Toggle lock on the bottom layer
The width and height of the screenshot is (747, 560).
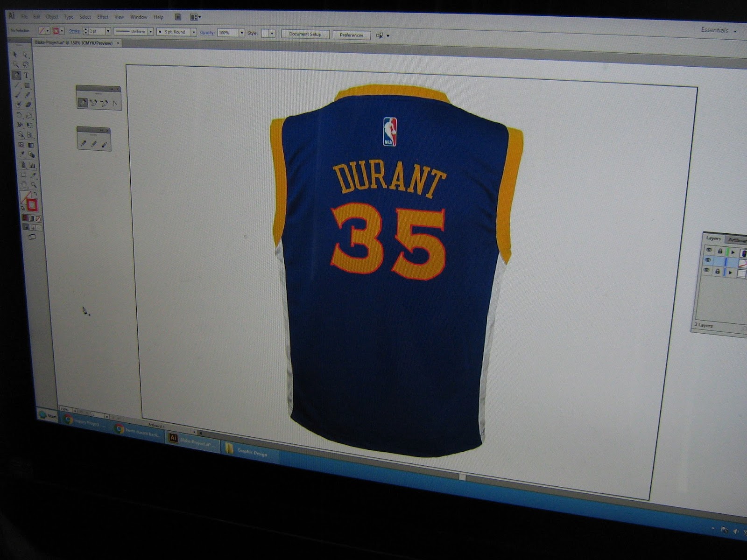pos(717,271)
